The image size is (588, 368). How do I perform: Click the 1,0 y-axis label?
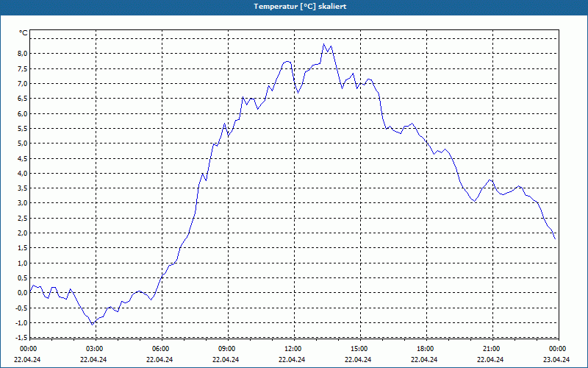click(23, 263)
